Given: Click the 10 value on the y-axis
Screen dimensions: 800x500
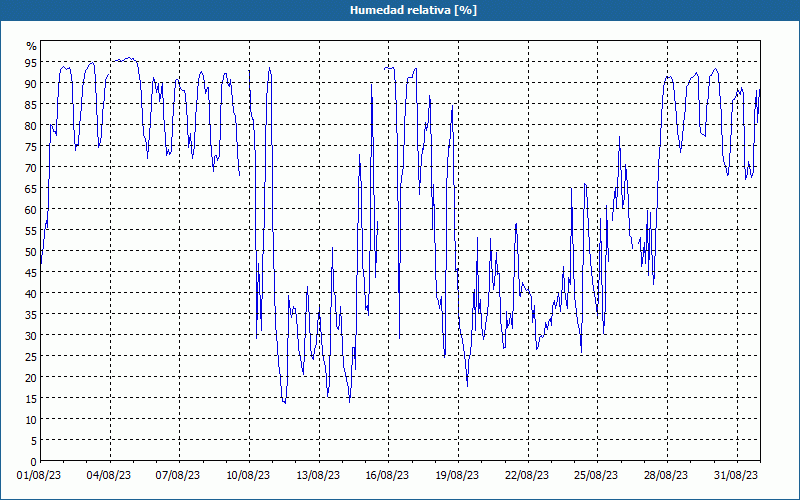Looking at the screenshot, I should click(x=31, y=419).
